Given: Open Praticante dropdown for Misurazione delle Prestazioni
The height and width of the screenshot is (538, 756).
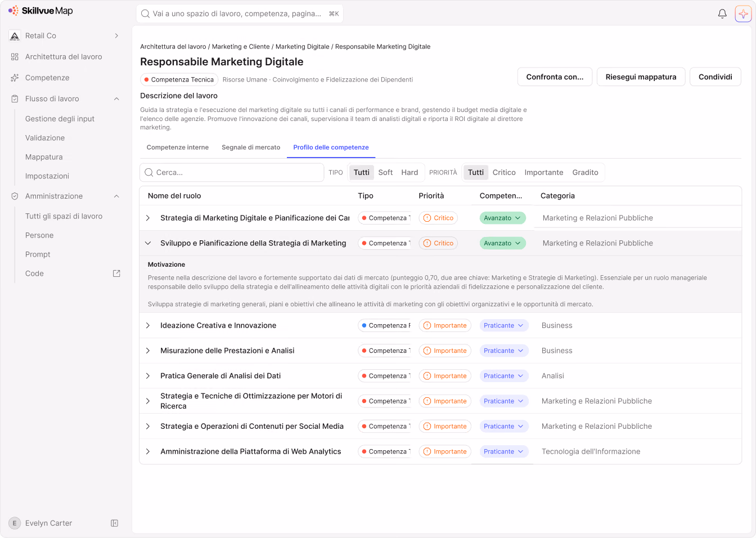Looking at the screenshot, I should tap(504, 351).
